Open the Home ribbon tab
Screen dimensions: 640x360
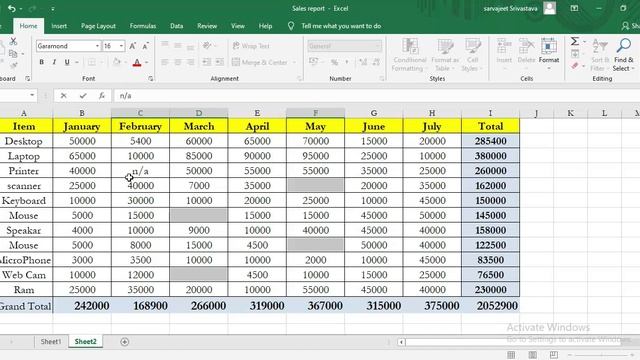(x=28, y=26)
